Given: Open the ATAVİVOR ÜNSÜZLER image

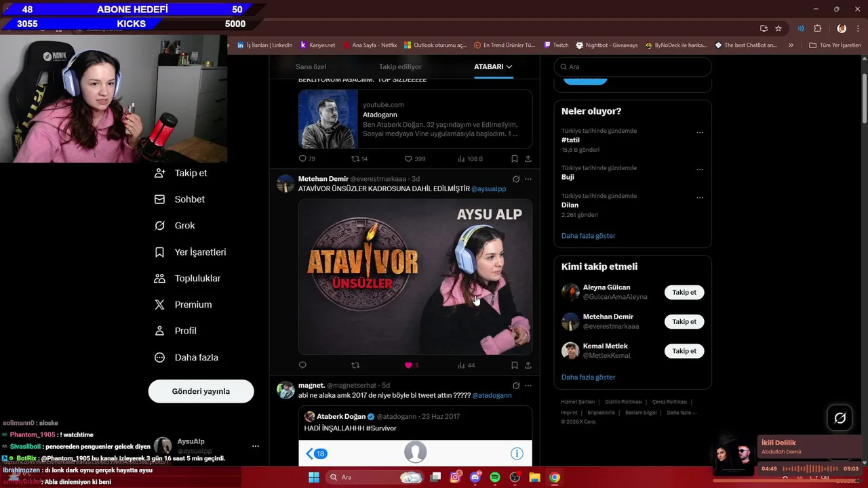Looking at the screenshot, I should (415, 277).
